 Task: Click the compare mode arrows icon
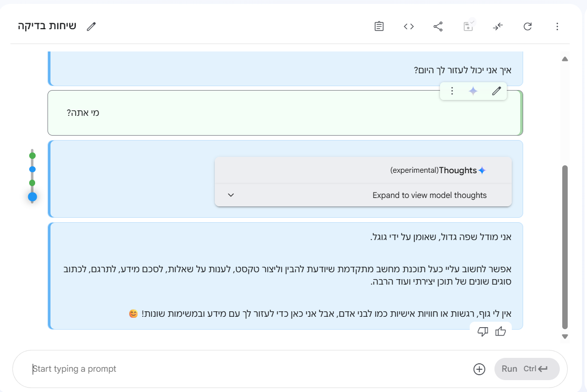coord(497,26)
